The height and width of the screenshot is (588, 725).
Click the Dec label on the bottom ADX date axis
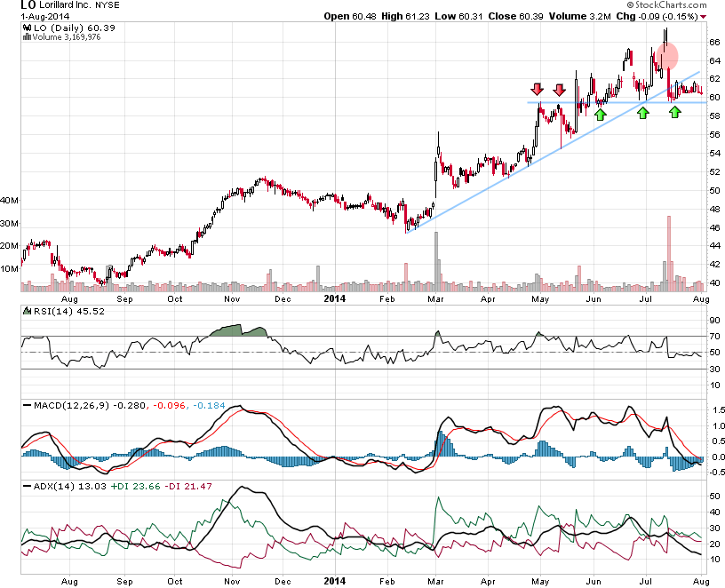point(283,581)
